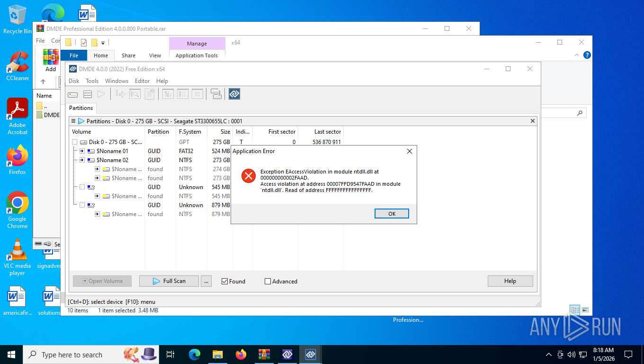Viewport: 644px width, 364px height.
Task: Toggle the Found checkbox
Action: (225, 281)
